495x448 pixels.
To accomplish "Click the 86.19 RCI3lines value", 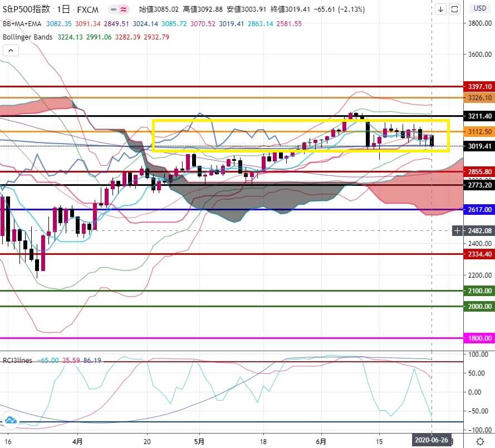I will (92, 360).
